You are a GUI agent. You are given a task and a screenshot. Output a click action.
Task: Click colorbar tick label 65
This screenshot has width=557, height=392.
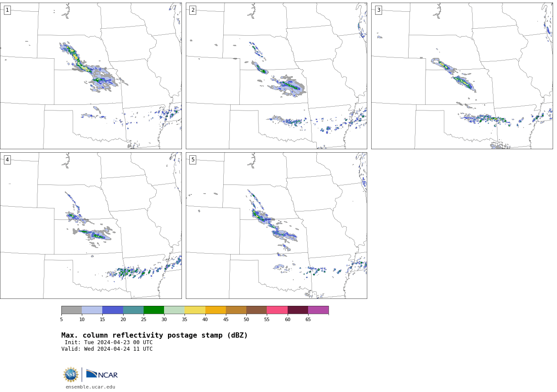(308, 319)
